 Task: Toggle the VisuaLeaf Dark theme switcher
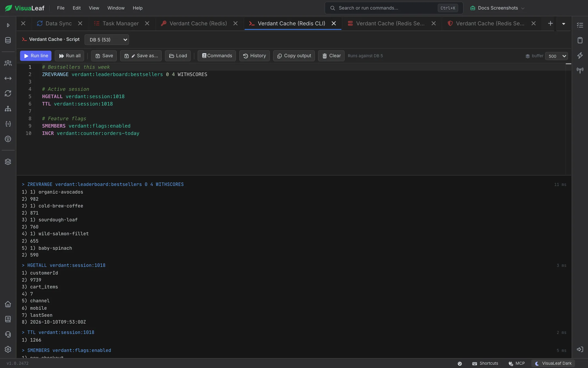pyautogui.click(x=553, y=363)
